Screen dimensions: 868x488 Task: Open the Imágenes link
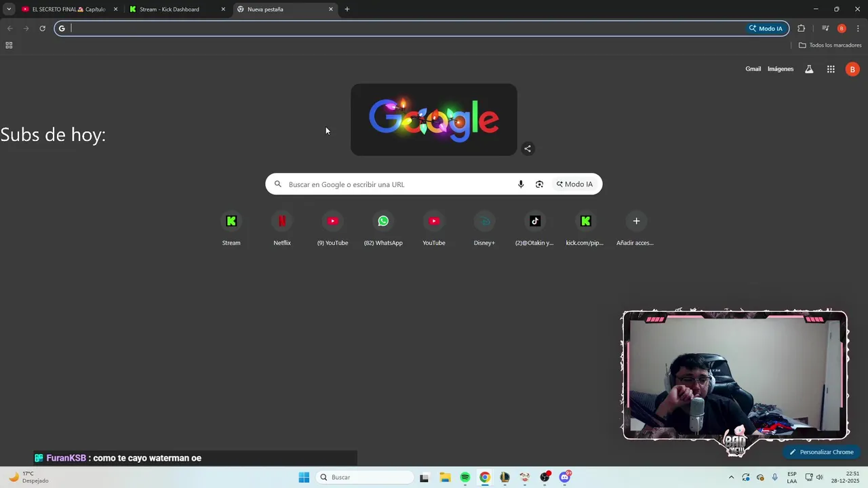[781, 69]
